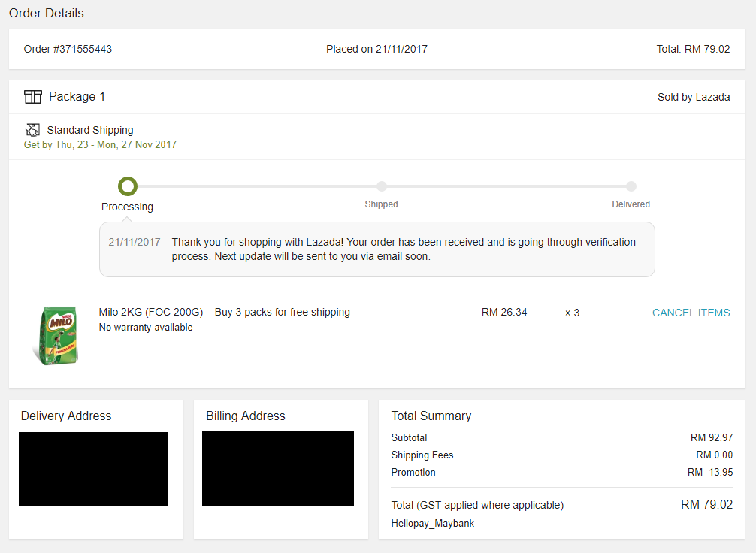Click the Processing label under the tracker

(x=127, y=207)
